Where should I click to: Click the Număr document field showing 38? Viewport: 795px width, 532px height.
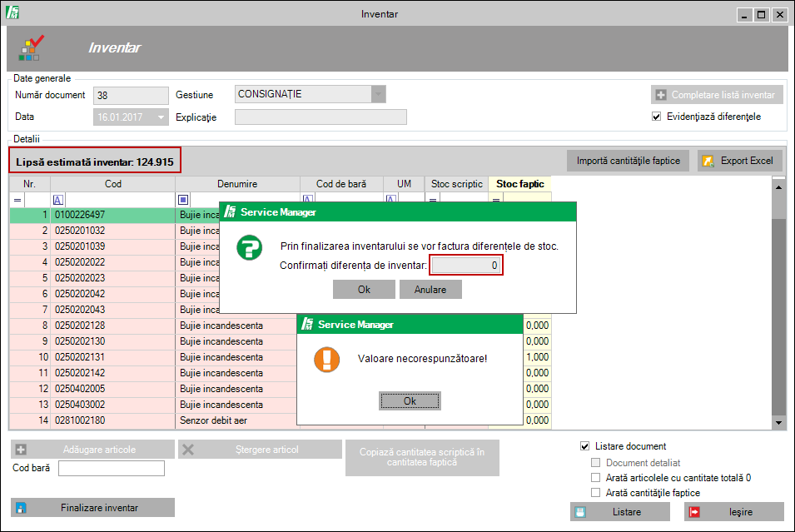(x=131, y=96)
